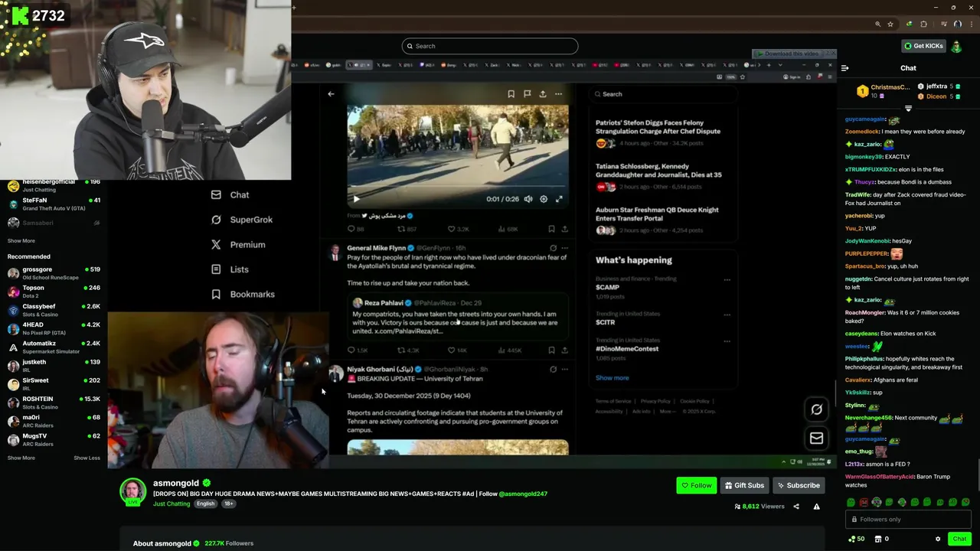Click the Get KICKs button
Viewport: 980px width, 551px height.
(x=923, y=46)
